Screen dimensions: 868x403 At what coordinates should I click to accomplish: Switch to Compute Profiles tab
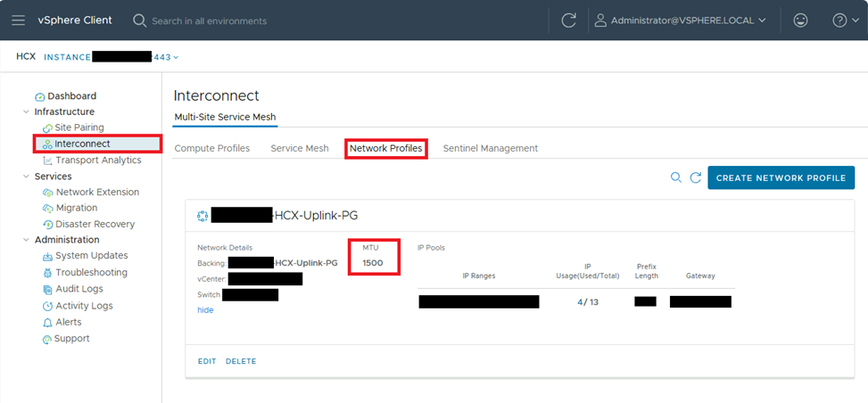212,148
